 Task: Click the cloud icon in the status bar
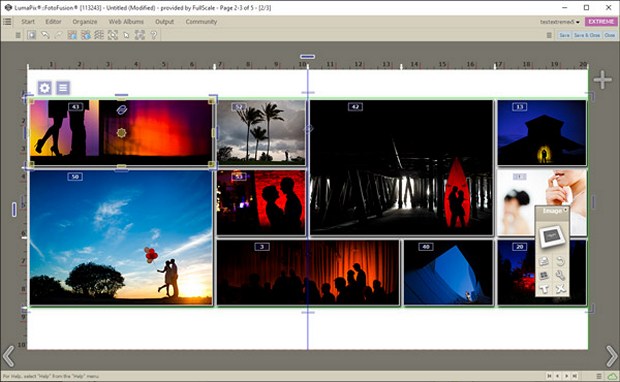coord(612,376)
